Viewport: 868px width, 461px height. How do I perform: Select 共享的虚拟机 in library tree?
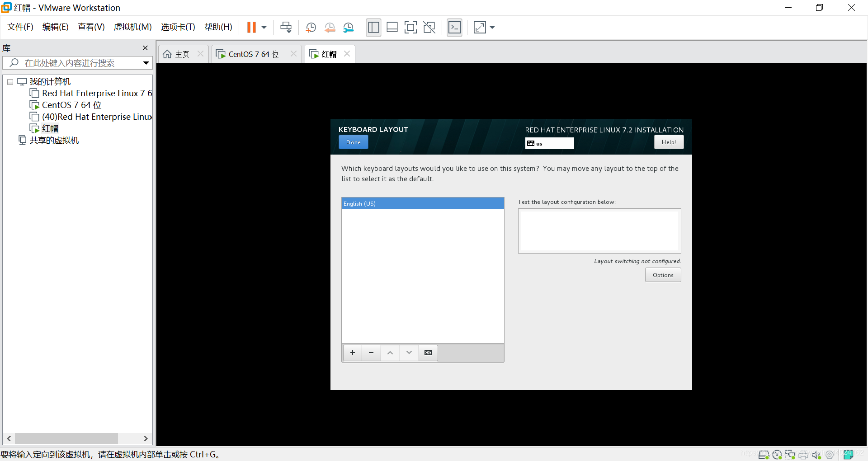[x=49, y=140]
